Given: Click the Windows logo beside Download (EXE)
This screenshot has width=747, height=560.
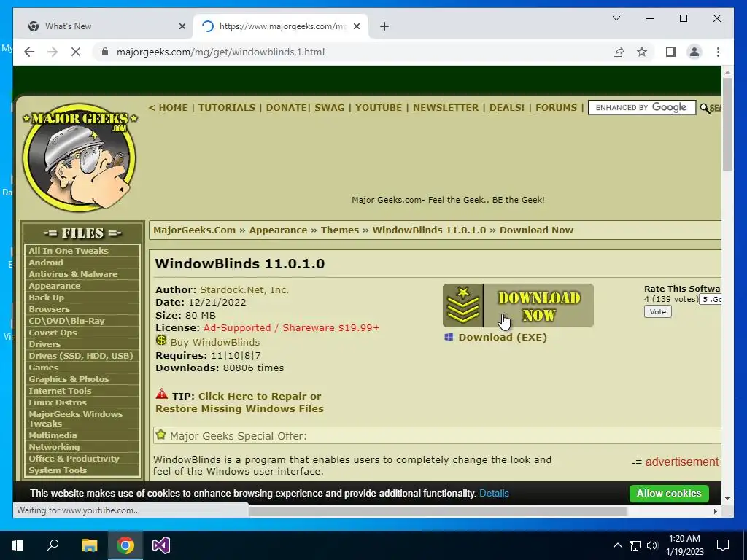Looking at the screenshot, I should pos(449,337).
